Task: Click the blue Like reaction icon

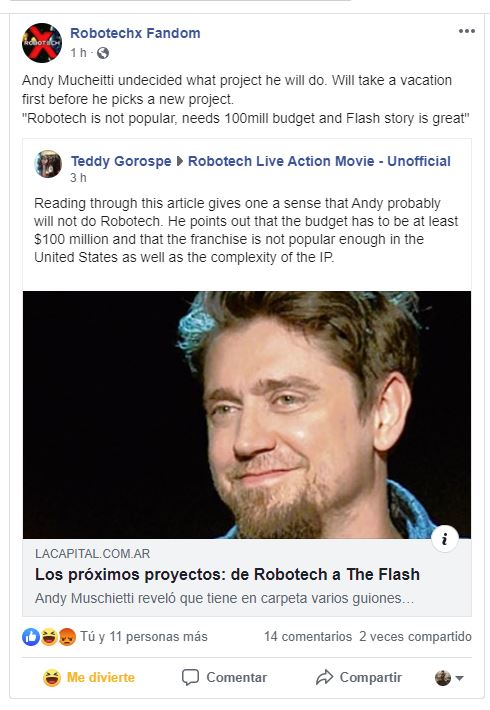Action: point(31,637)
